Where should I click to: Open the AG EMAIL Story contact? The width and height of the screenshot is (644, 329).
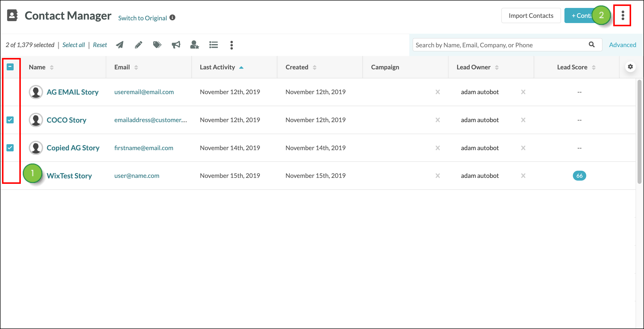[72, 92]
